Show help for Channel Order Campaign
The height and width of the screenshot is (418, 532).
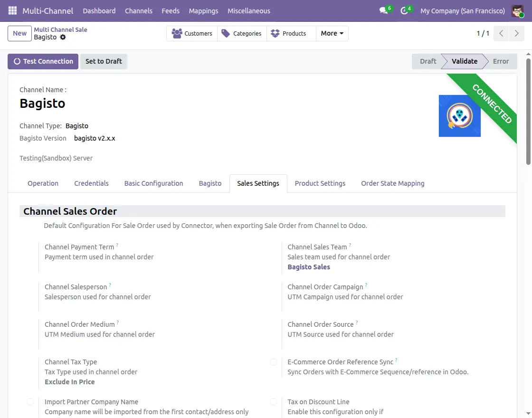366,285
